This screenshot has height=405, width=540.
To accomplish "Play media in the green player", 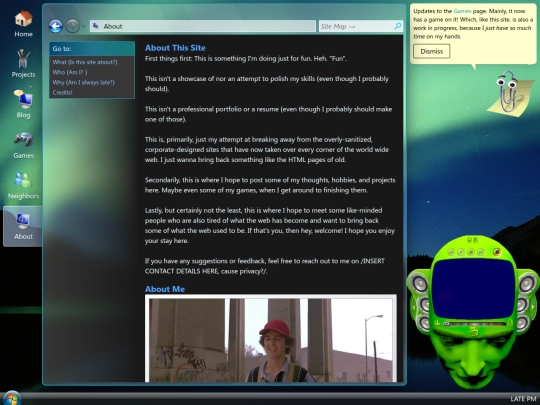I will [x=461, y=252].
